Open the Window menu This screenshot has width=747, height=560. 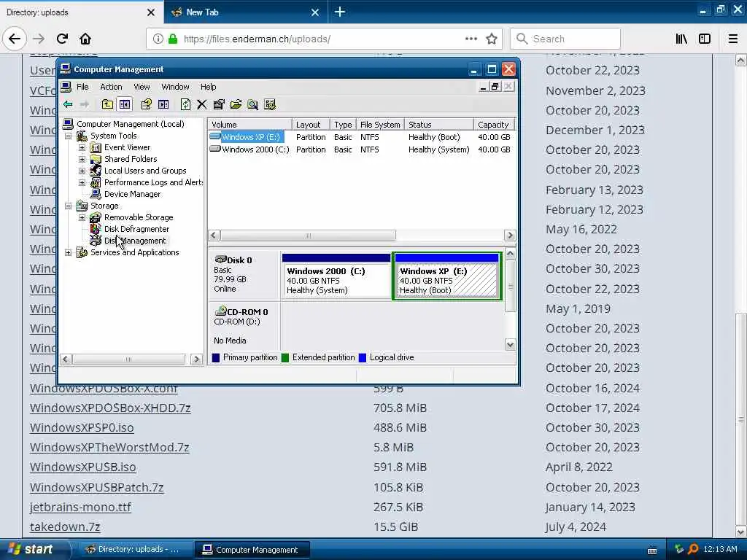click(175, 87)
